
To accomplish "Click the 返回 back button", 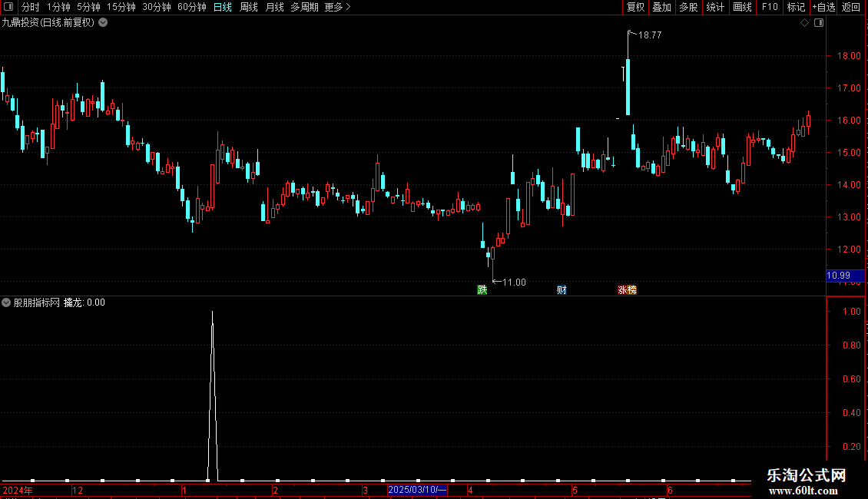I will coord(851,7).
